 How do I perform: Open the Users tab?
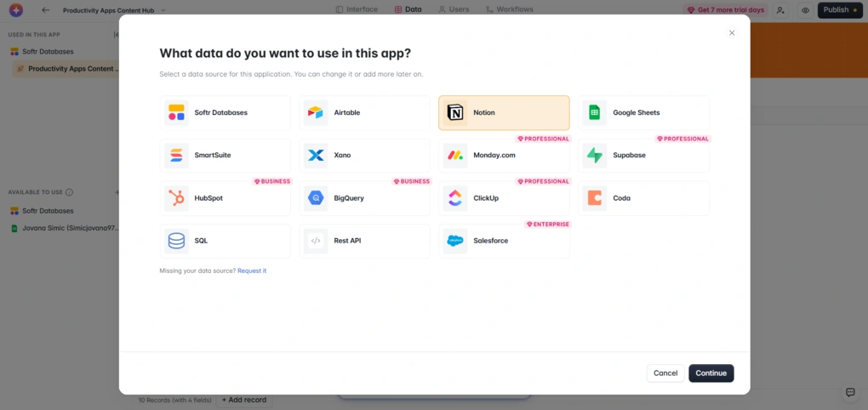point(454,9)
